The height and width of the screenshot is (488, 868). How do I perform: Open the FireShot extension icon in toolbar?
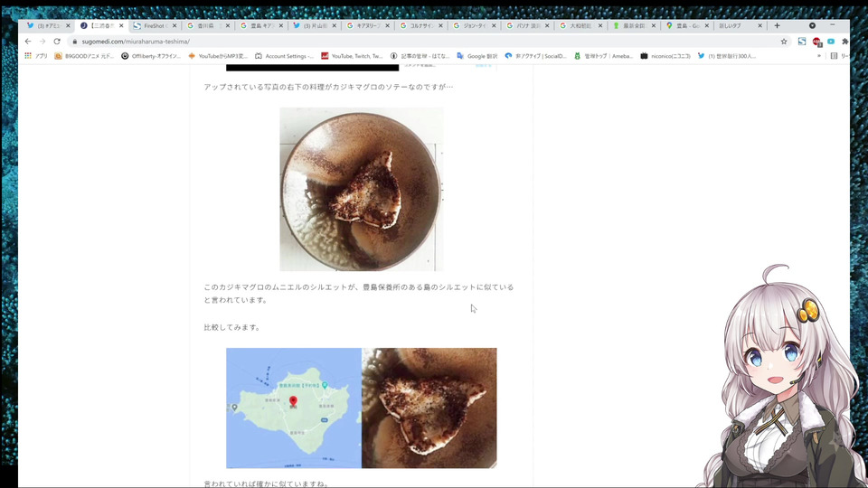coord(802,42)
